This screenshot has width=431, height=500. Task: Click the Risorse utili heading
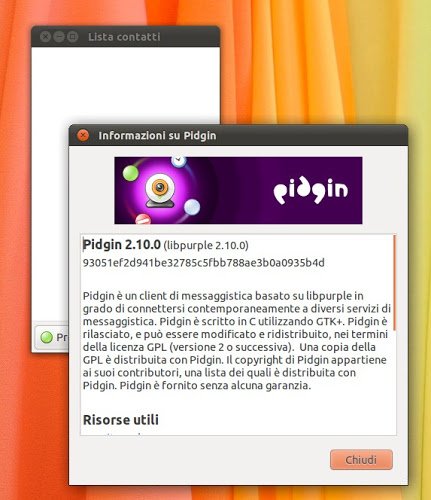121,420
